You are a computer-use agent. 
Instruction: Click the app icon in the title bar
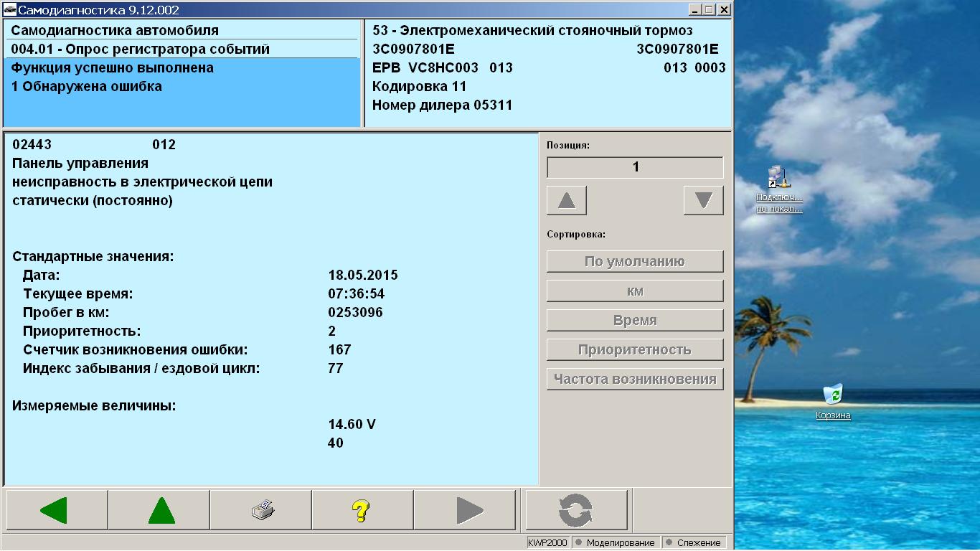click(x=9, y=10)
